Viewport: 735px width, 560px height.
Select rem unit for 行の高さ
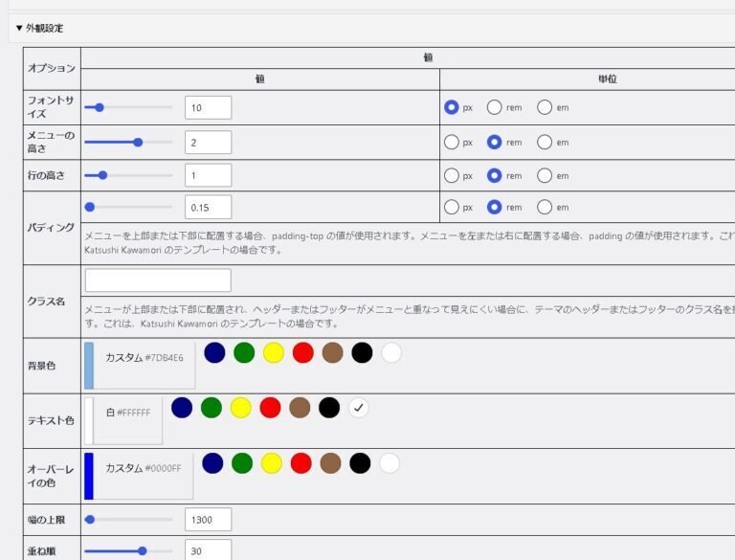click(494, 176)
